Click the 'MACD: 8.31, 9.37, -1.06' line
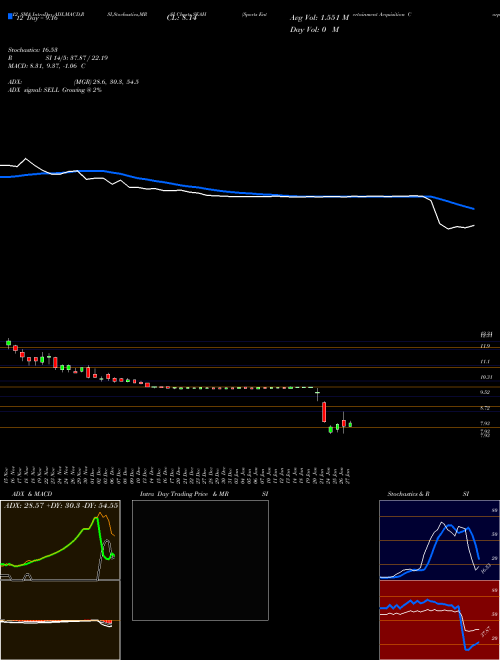This screenshot has height=660, width=500. click(47, 66)
